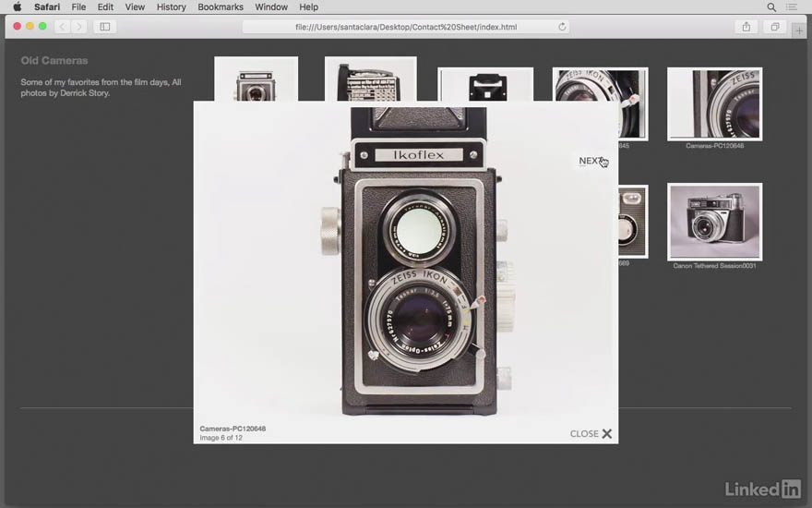The image size is (812, 508).
Task: Select the second thumbnail with film back
Action: pyautogui.click(x=370, y=79)
